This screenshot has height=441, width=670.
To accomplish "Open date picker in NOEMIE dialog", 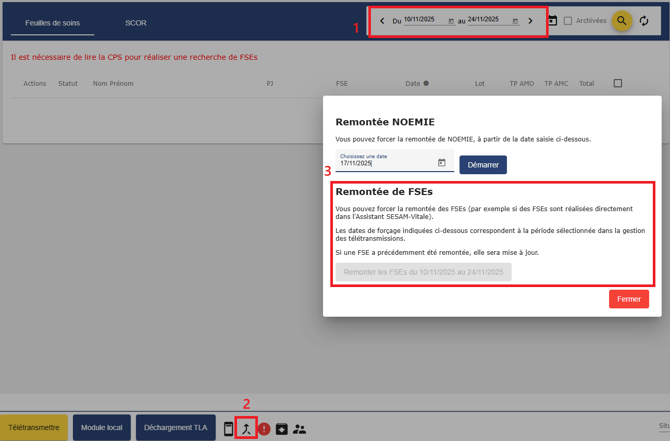I will click(441, 162).
